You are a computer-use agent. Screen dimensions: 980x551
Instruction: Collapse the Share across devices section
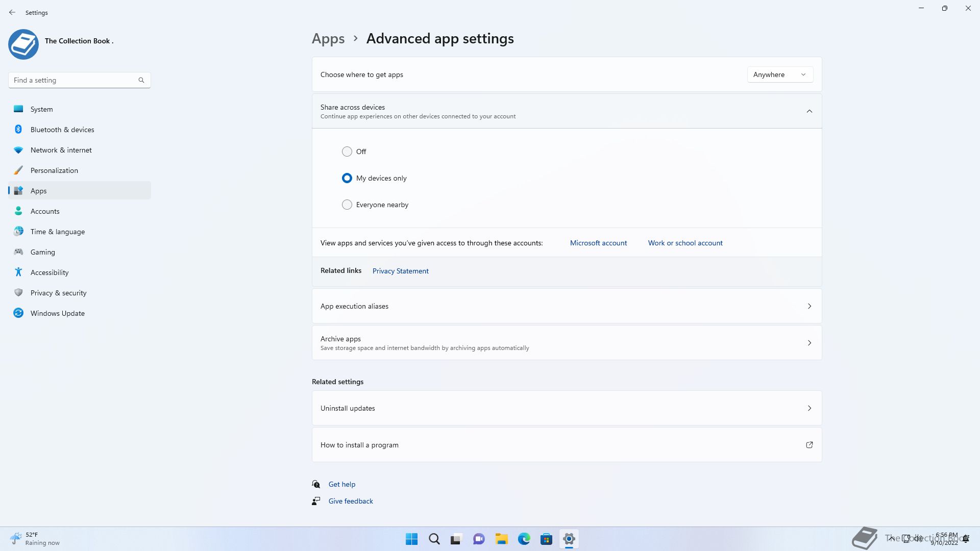tap(809, 111)
